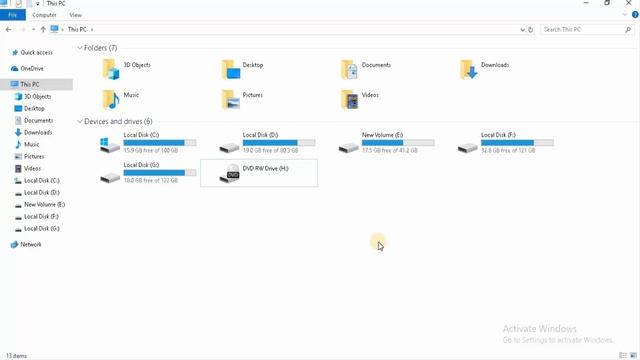Image resolution: width=640 pixels, height=360 pixels.
Task: Select New Volume (E:) drive icon
Action: [349, 147]
